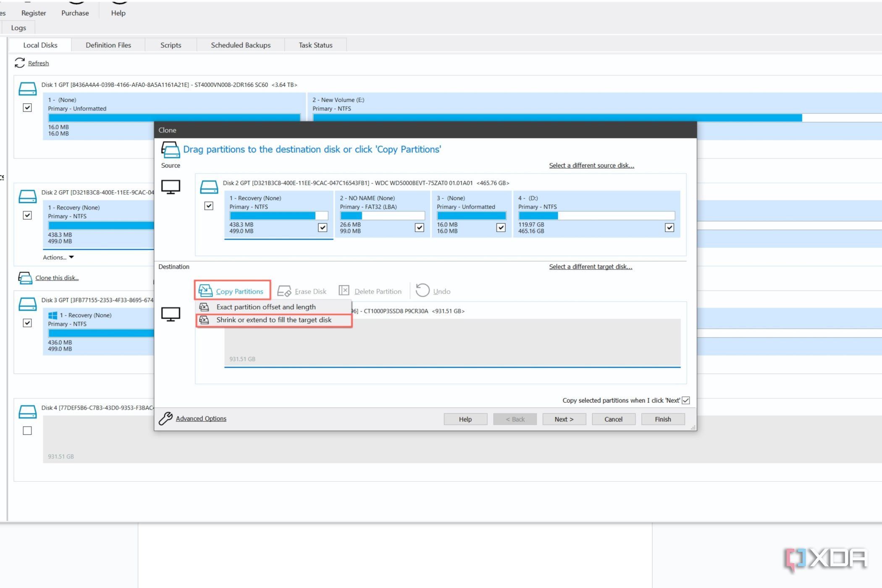The width and height of the screenshot is (882, 588).
Task: Click the Delete Partition icon
Action: click(344, 291)
